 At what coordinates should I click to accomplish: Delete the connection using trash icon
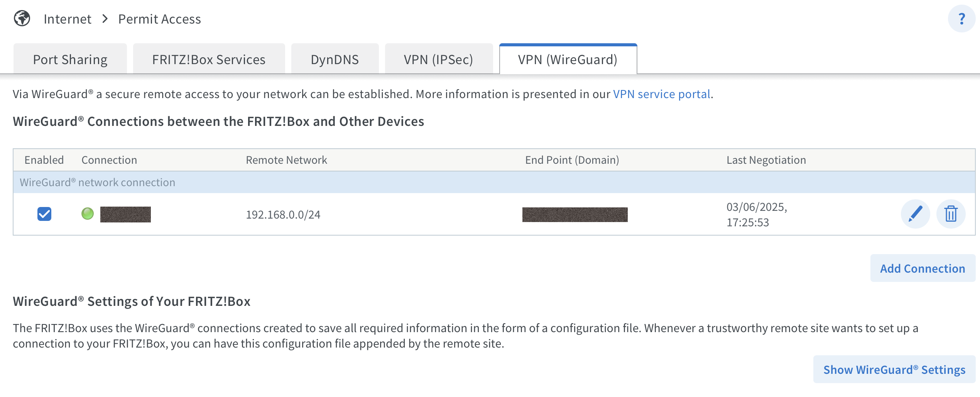point(951,214)
